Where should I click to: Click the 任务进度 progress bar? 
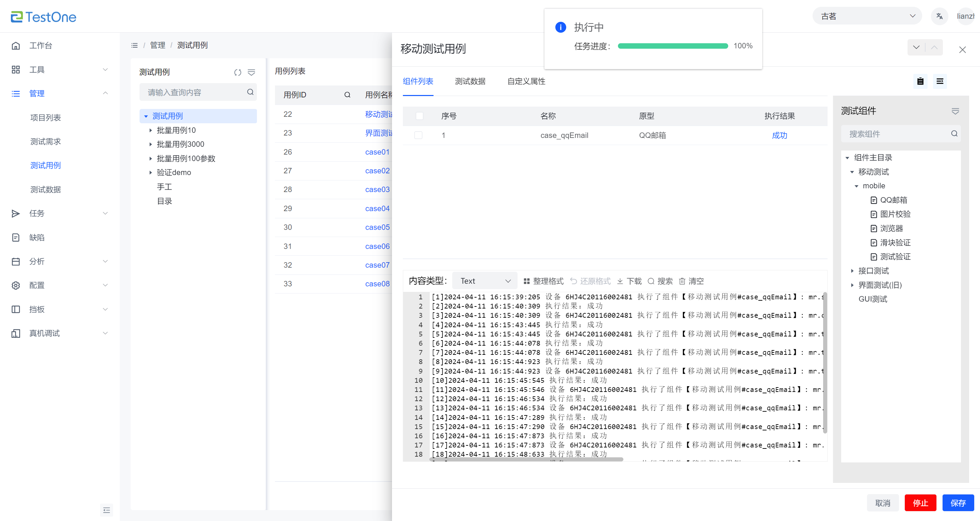click(673, 46)
